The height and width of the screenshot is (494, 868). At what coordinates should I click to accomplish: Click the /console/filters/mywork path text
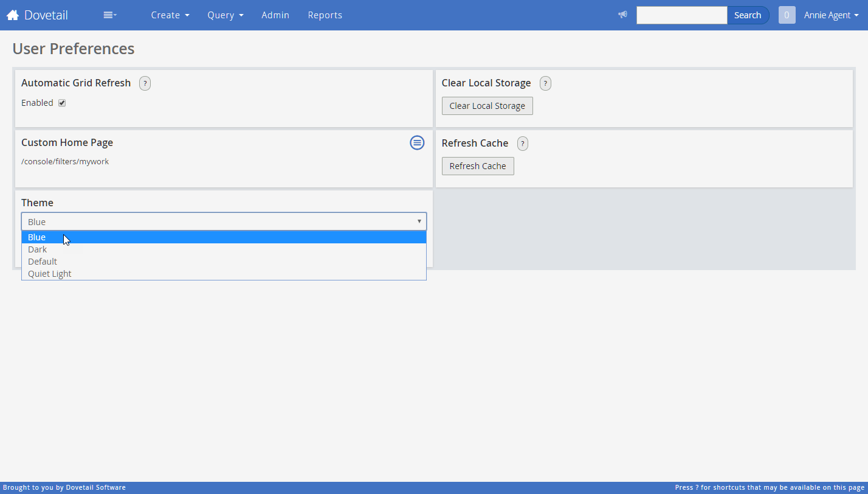tap(65, 162)
